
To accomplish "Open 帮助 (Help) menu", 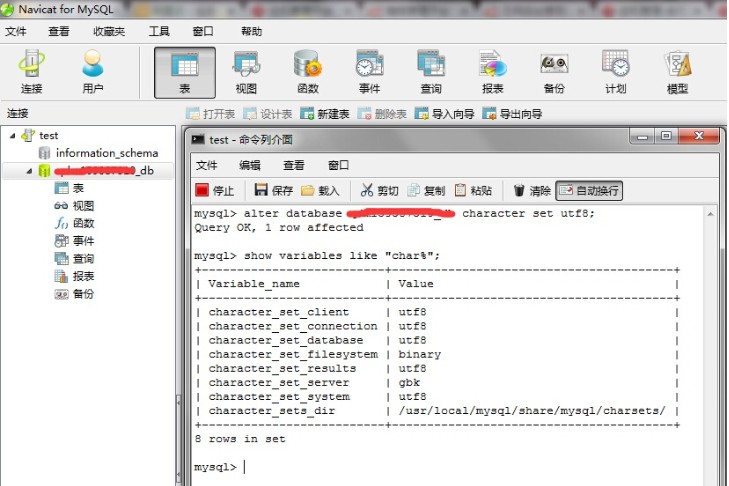I will [x=252, y=31].
